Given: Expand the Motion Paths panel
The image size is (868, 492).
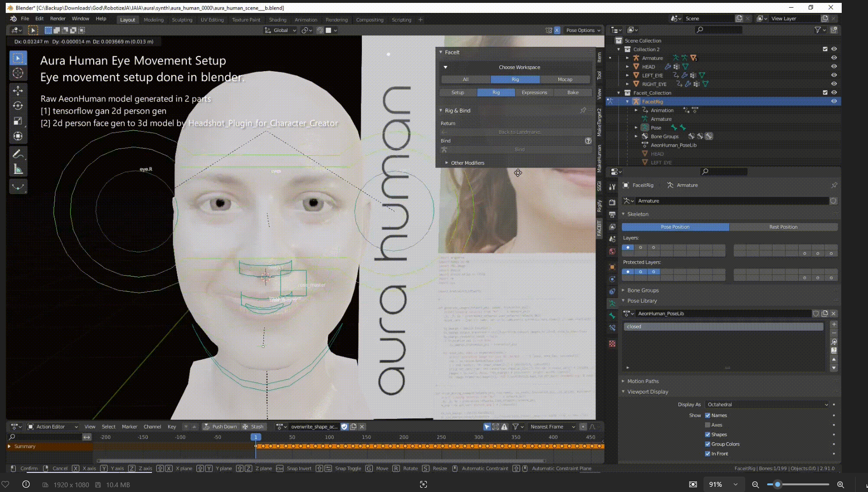Looking at the screenshot, I should point(643,381).
